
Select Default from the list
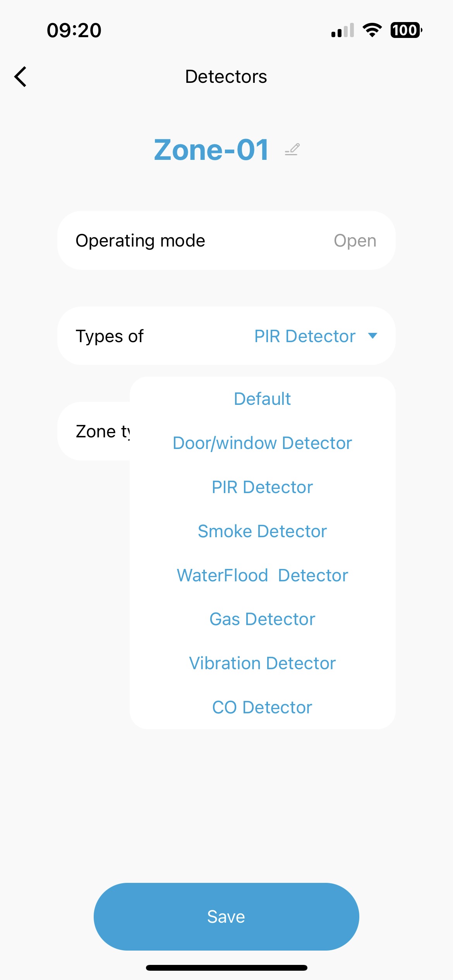262,399
